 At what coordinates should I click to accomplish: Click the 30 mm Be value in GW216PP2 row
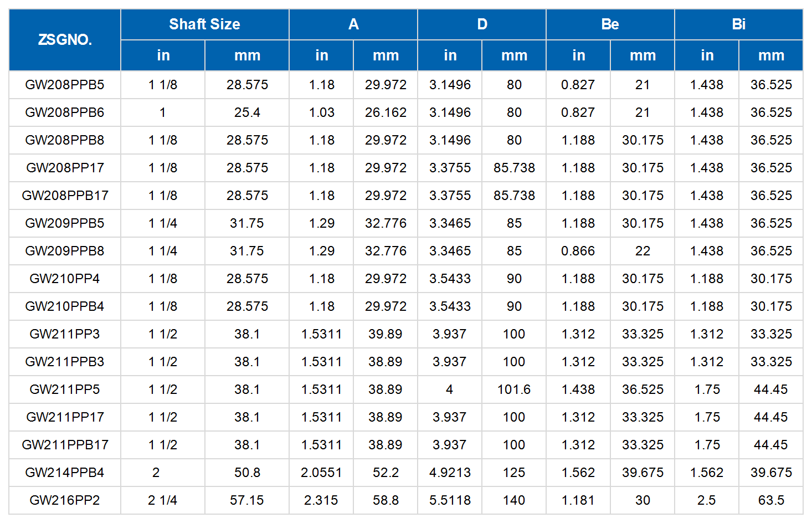point(643,500)
